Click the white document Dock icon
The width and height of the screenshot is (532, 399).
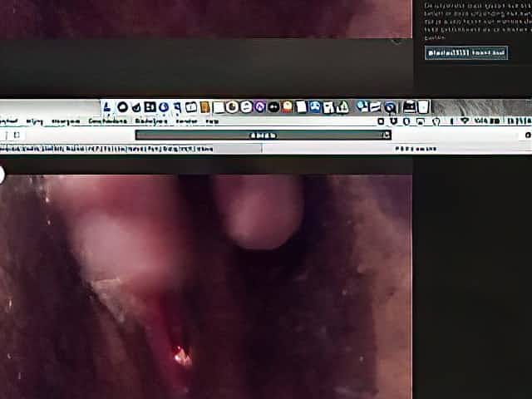coord(219,107)
